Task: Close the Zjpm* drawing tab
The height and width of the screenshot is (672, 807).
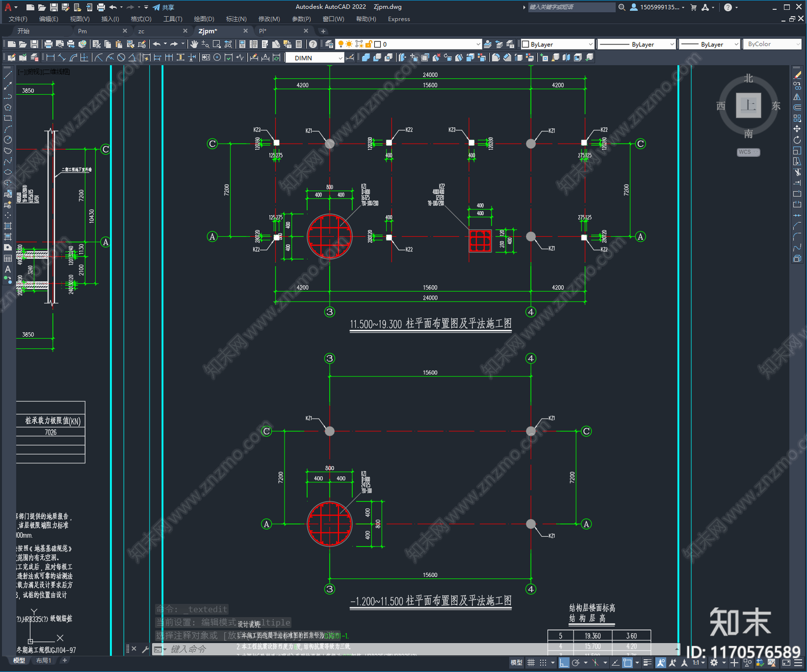Action: (x=246, y=31)
